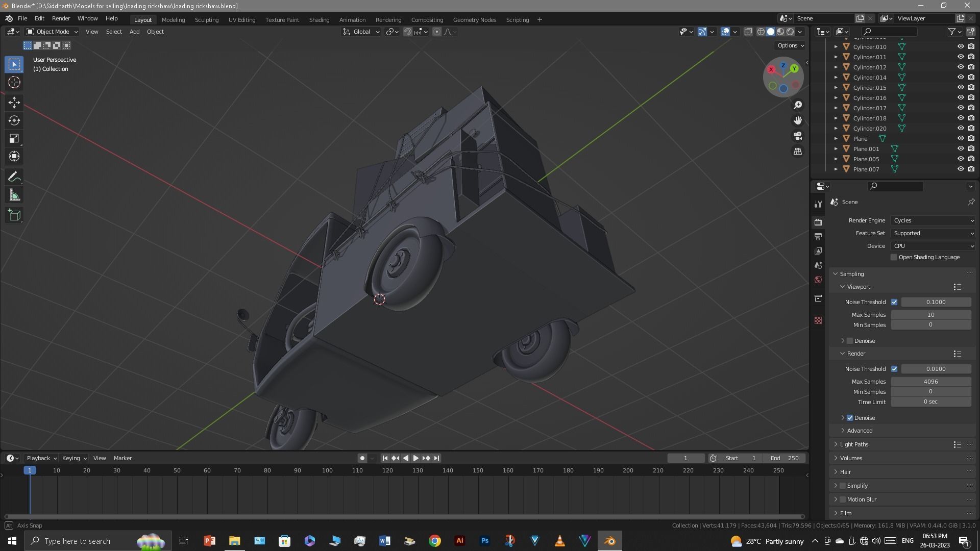Select the Add Cube tool
This screenshot has height=551, width=980.
click(x=14, y=215)
